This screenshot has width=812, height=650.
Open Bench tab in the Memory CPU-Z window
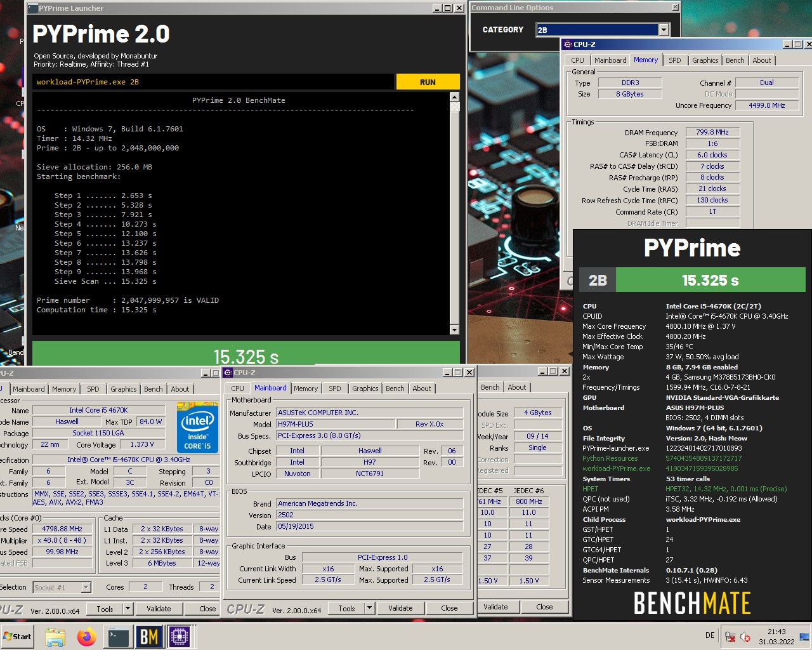(735, 60)
